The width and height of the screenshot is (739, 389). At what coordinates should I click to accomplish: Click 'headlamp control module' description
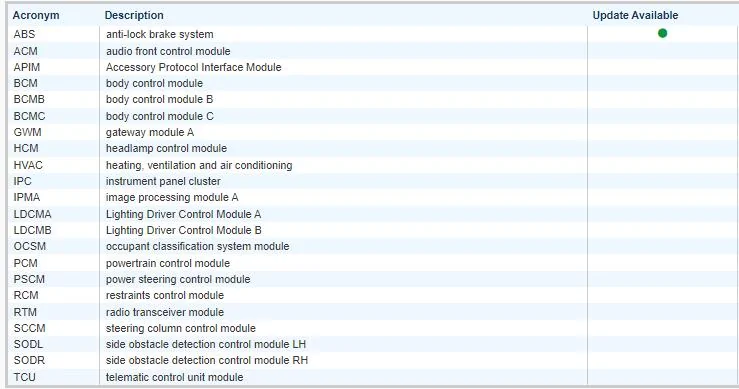[x=166, y=148]
